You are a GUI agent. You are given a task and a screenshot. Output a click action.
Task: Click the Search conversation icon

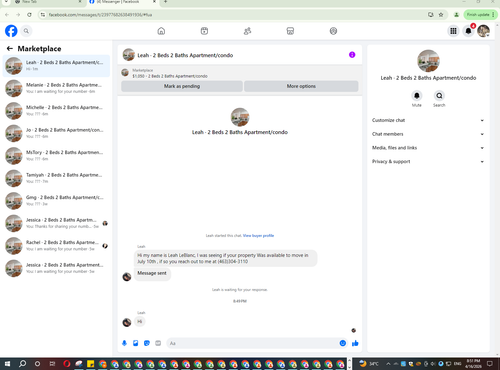439,96
